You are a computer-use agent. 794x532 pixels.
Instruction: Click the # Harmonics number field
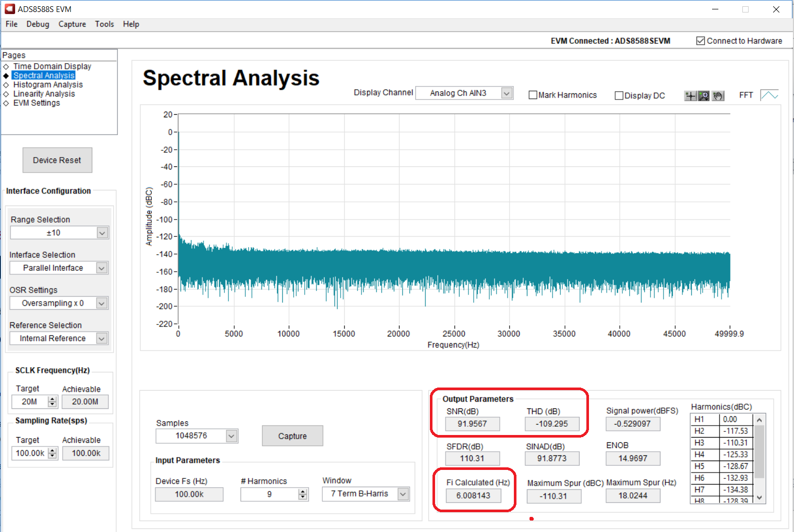click(269, 494)
